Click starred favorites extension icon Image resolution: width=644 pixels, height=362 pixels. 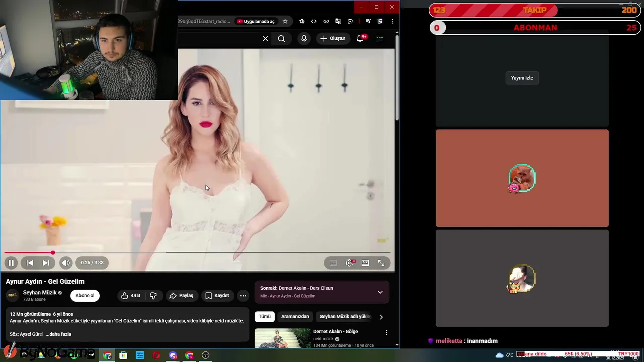point(302,21)
